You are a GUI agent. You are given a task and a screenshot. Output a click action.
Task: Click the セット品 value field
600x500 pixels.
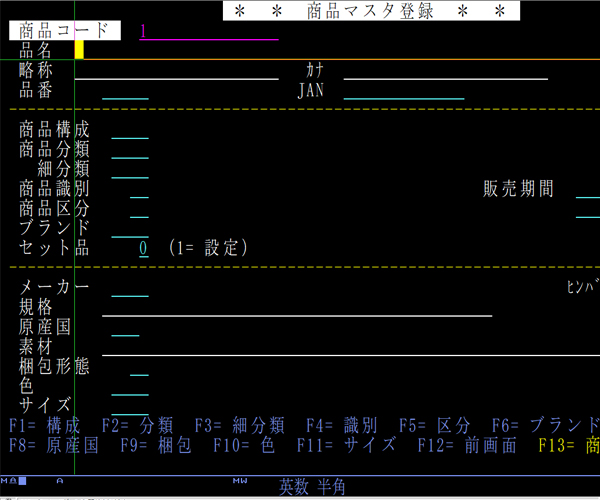[143, 247]
